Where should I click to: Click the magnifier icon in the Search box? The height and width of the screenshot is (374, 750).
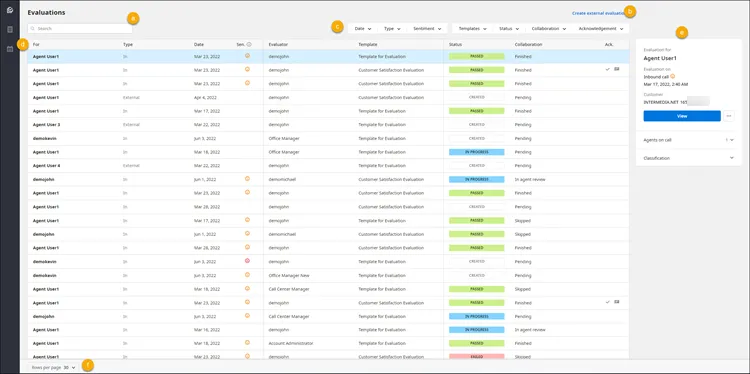point(33,29)
